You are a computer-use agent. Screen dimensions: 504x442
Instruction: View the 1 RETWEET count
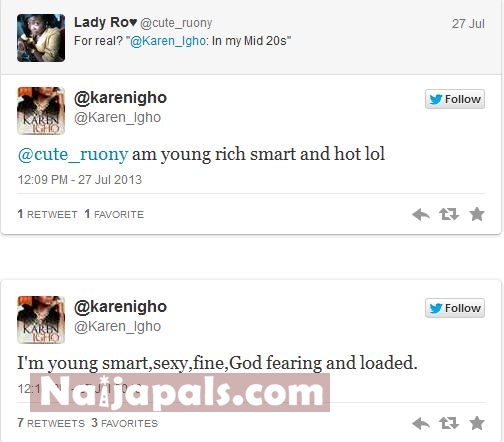pos(47,214)
